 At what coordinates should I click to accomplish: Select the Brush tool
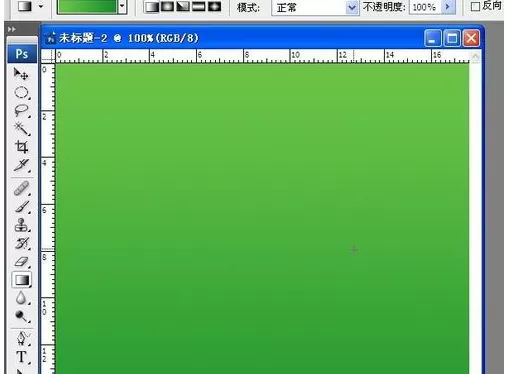pos(21,207)
